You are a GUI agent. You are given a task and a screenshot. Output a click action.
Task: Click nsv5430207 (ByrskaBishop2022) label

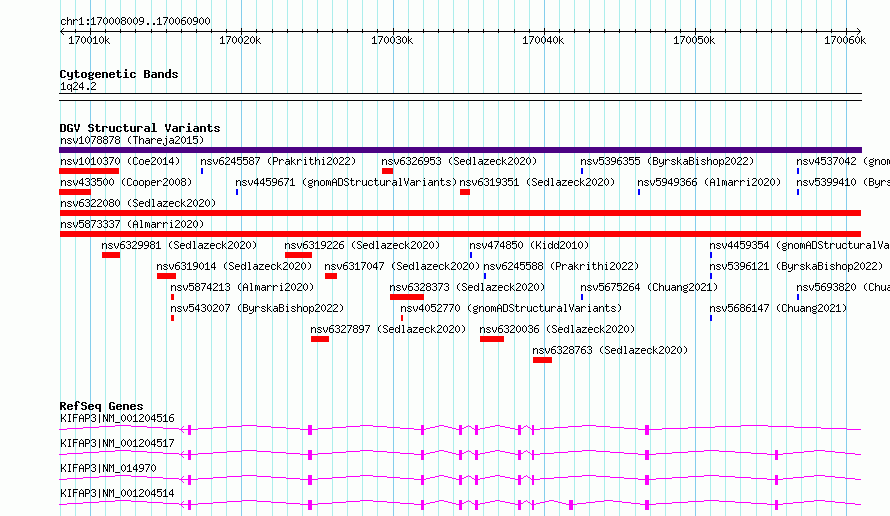click(x=257, y=308)
